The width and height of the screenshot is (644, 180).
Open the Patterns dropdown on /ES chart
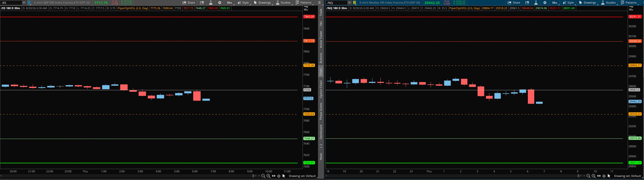[304, 3]
